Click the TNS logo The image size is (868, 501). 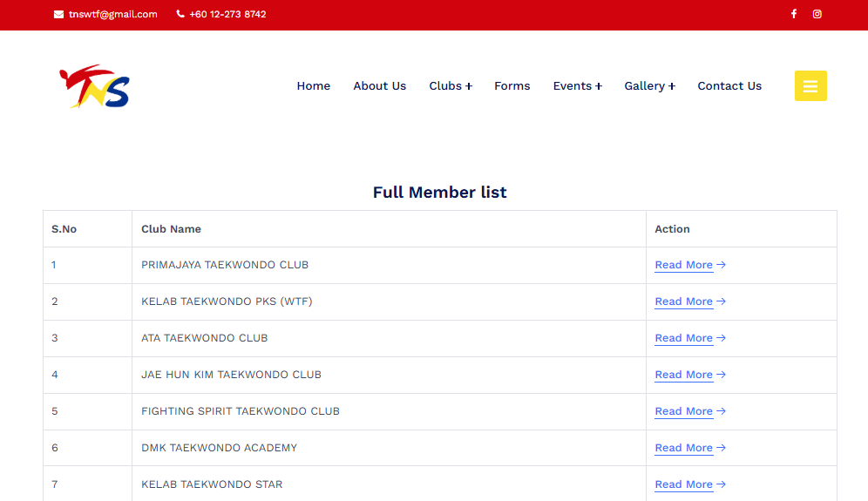point(95,86)
